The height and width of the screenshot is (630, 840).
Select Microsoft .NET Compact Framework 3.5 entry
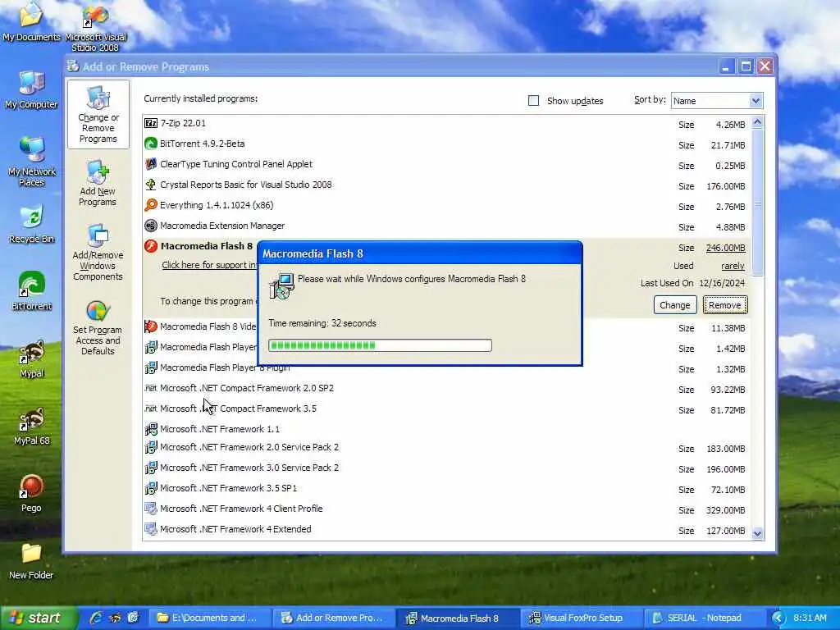(445, 409)
